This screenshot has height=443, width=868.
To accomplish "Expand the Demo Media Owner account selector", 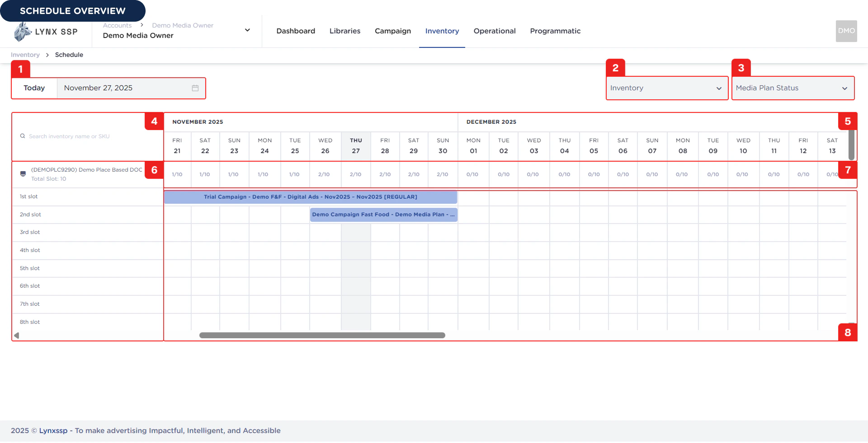I will pos(247,30).
